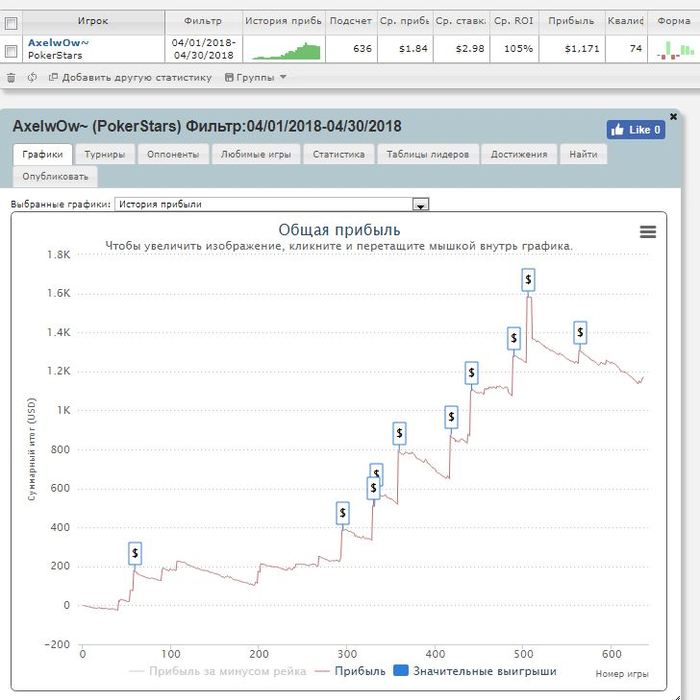
Task: Click the green profit history thumbnail
Action: coord(286,51)
